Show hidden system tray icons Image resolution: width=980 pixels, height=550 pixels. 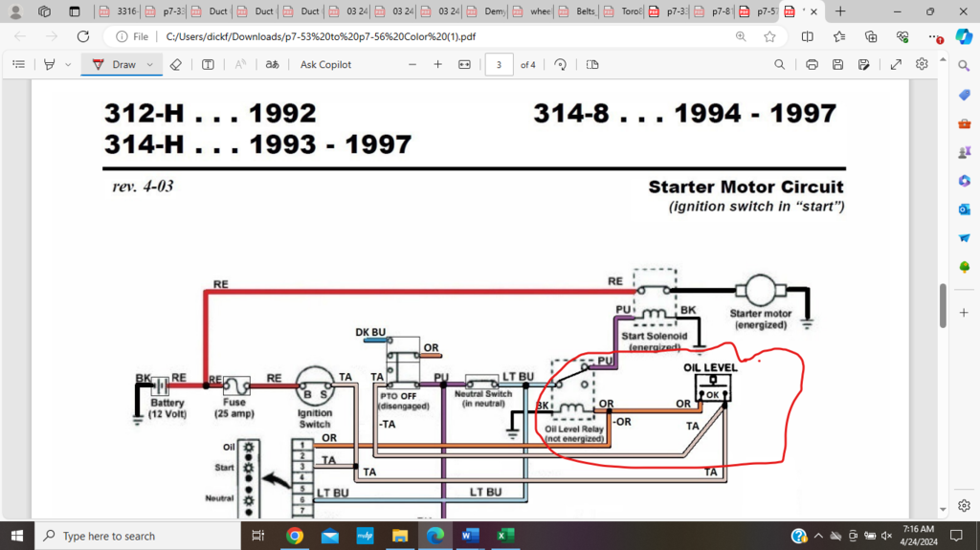coord(818,536)
